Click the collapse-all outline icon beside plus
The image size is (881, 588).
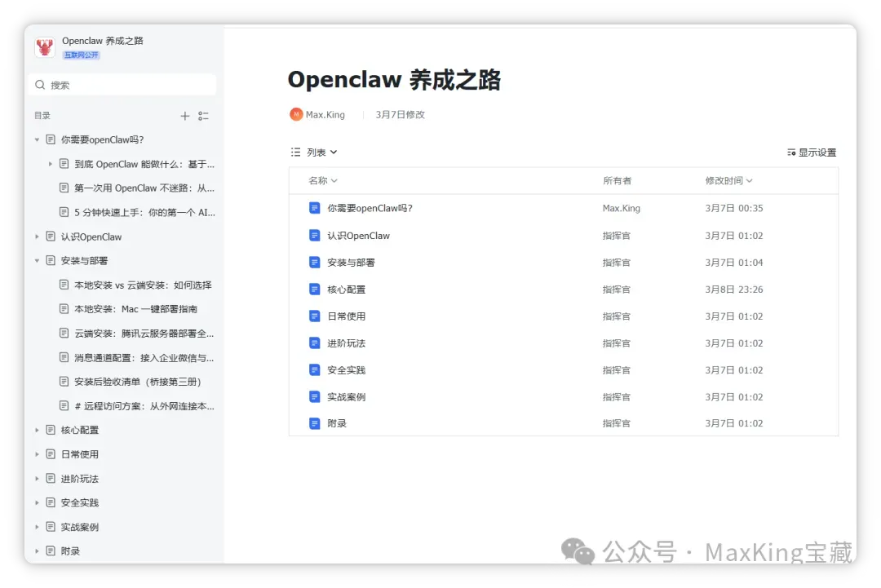point(203,116)
